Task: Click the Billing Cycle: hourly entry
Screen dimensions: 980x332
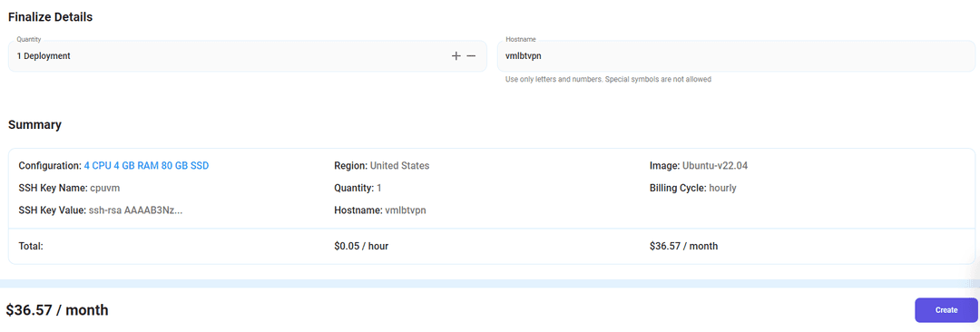Action: [693, 188]
